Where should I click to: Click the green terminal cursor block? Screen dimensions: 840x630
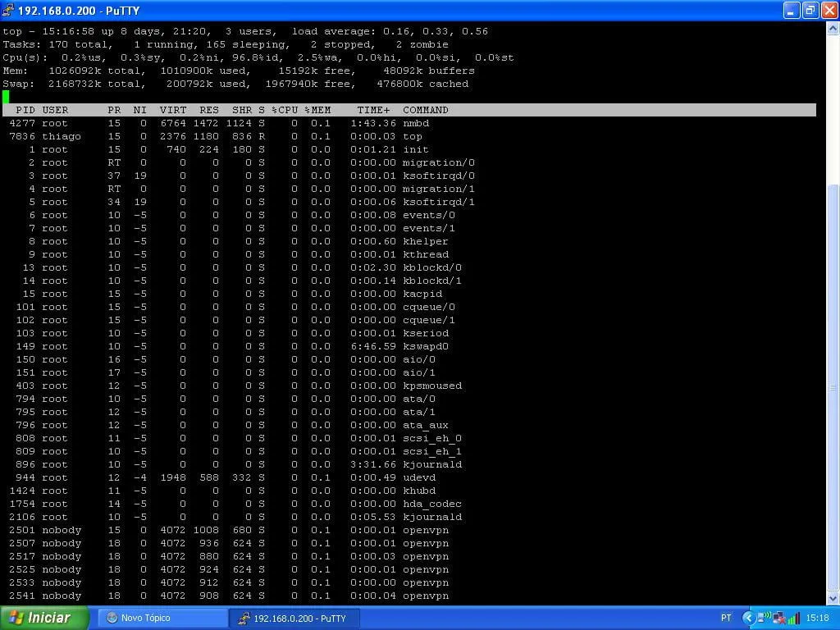(6, 97)
